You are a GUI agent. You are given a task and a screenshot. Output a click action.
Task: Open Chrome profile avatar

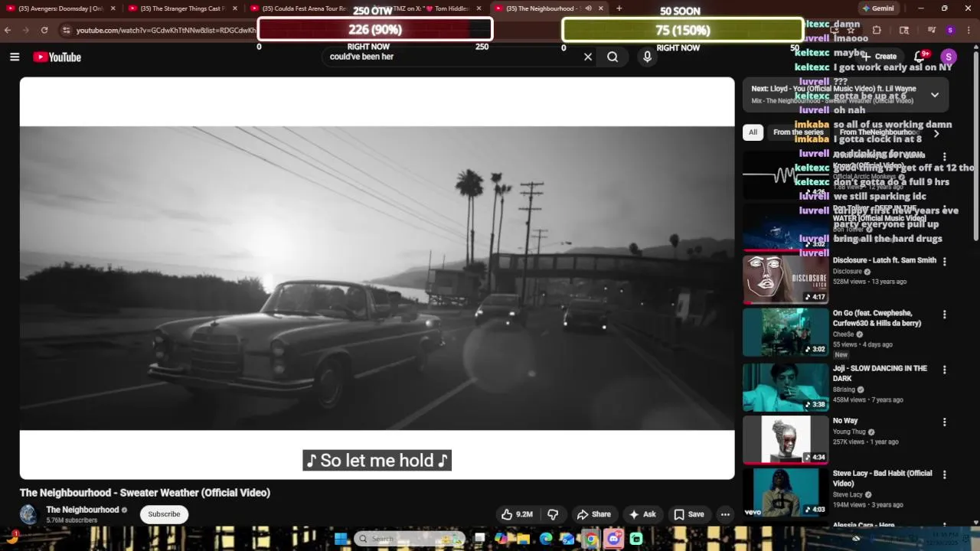950,30
